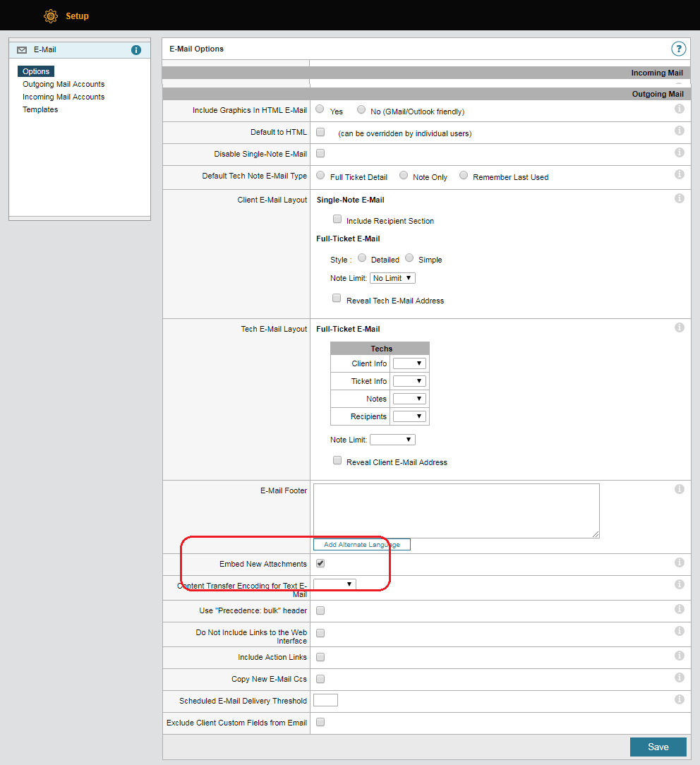
Task: Click info icon for Disable Single-Note E-Mail
Action: click(x=679, y=152)
